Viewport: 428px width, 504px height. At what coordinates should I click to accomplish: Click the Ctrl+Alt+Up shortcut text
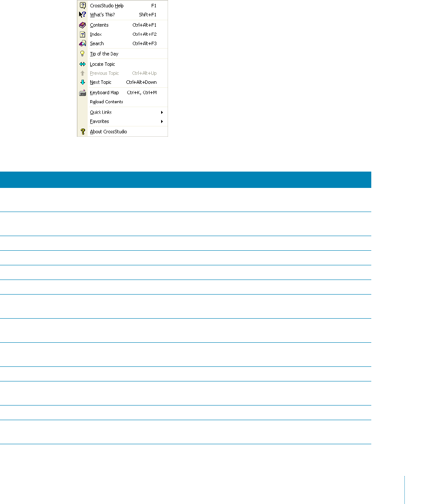click(144, 73)
